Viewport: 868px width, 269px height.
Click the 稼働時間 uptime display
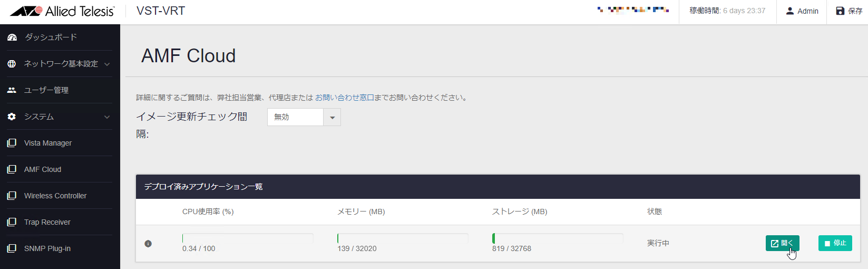click(x=727, y=11)
